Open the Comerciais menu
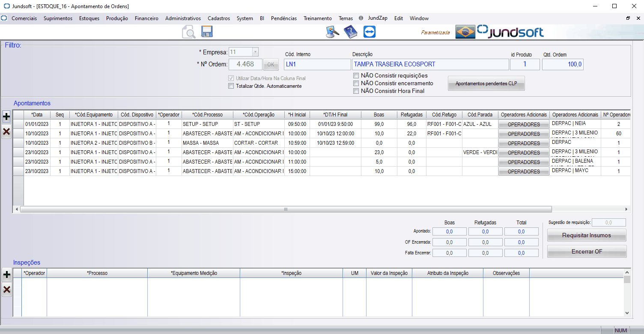This screenshot has width=644, height=334. point(24,18)
